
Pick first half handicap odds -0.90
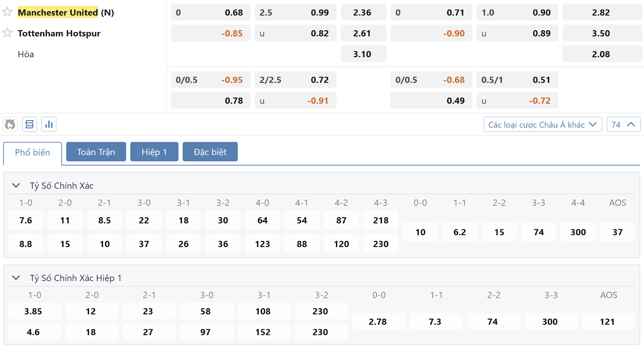(x=431, y=33)
